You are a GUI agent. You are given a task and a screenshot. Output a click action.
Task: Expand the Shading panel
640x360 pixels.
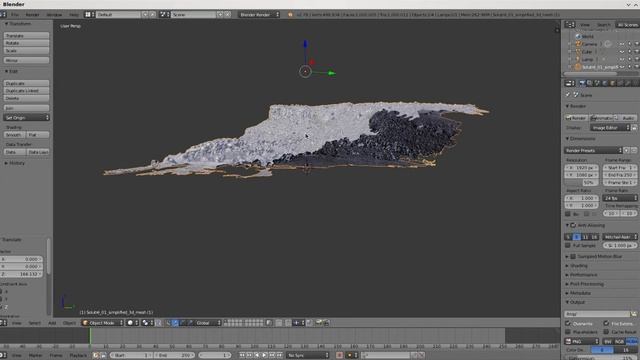tap(578, 266)
